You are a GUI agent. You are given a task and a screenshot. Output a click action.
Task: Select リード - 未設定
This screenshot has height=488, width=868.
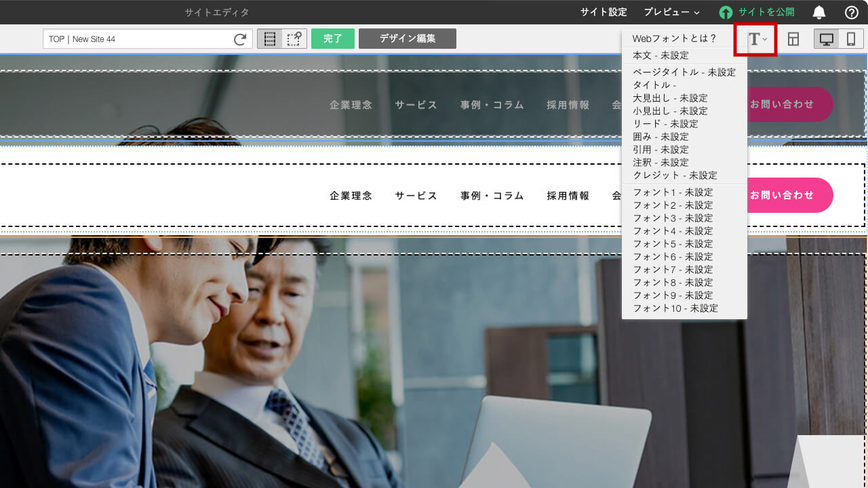[x=665, y=123]
